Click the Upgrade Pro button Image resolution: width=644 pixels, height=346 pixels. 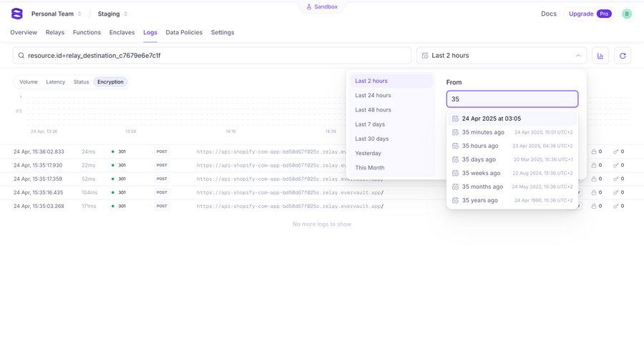coord(590,14)
